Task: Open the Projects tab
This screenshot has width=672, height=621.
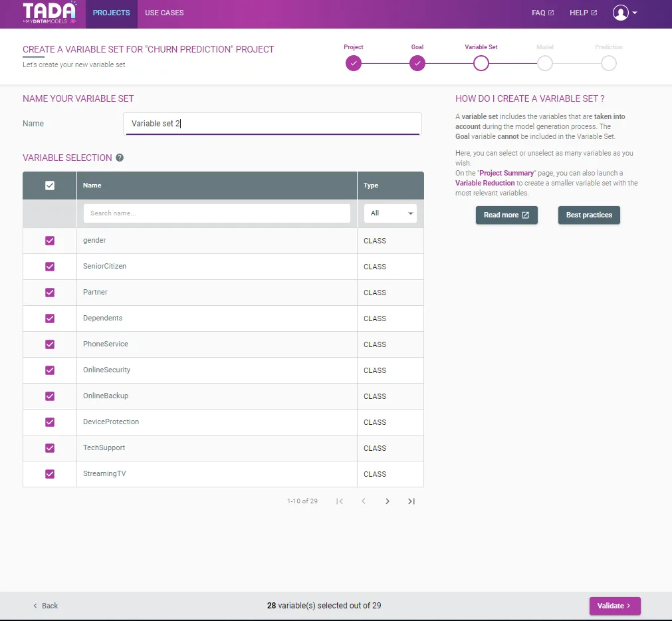Action: click(x=112, y=13)
